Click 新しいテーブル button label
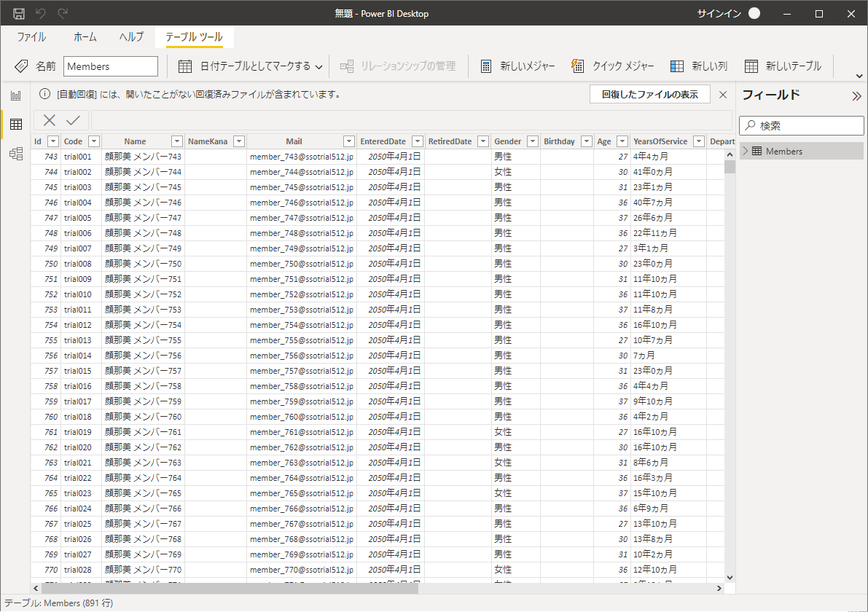Viewport: 868px width, 612px height. coord(793,66)
